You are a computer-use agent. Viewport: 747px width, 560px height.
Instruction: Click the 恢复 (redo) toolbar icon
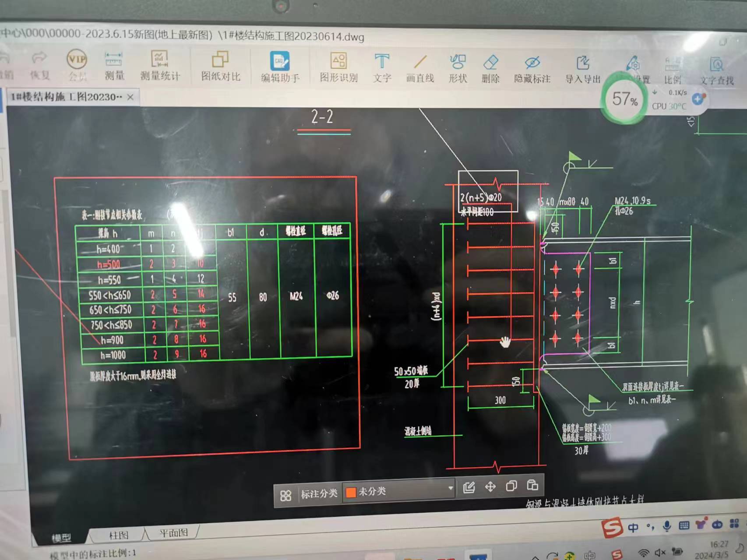39,65
